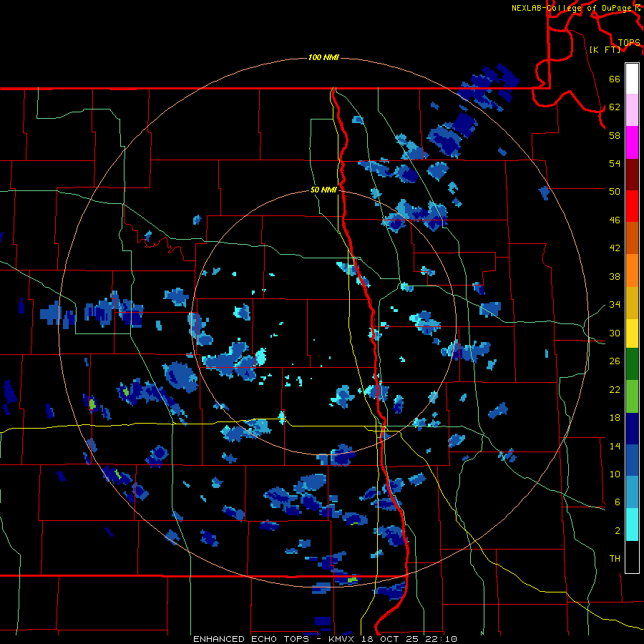Screen dimensions: 644x644
Task: Click the 100 NMI range ring label
Action: pos(323,57)
